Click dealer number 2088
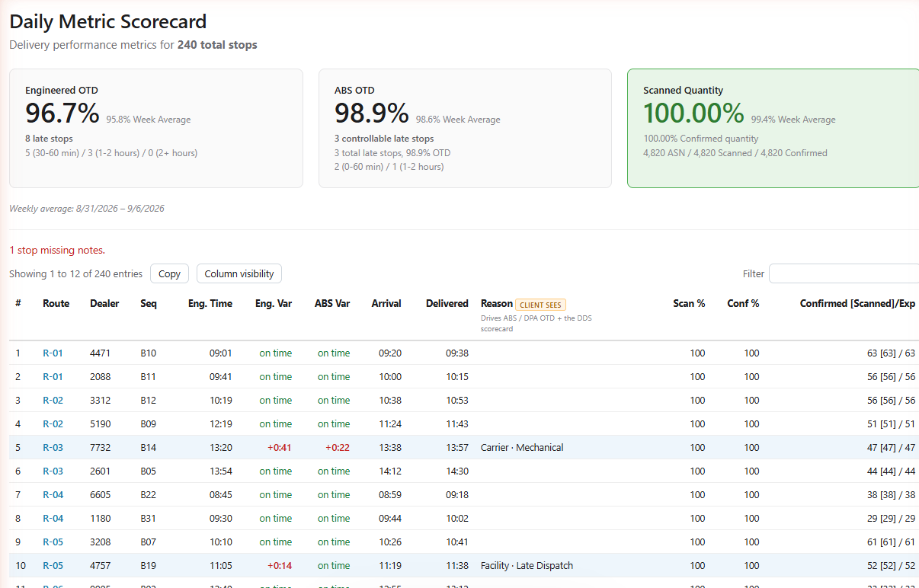This screenshot has height=588, width=919. coord(100,376)
